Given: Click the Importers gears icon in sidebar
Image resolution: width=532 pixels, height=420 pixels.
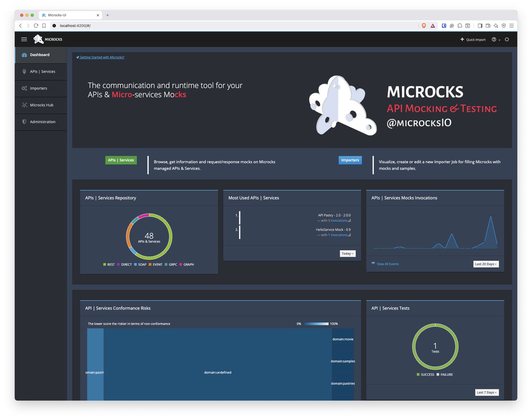Looking at the screenshot, I should 24,88.
